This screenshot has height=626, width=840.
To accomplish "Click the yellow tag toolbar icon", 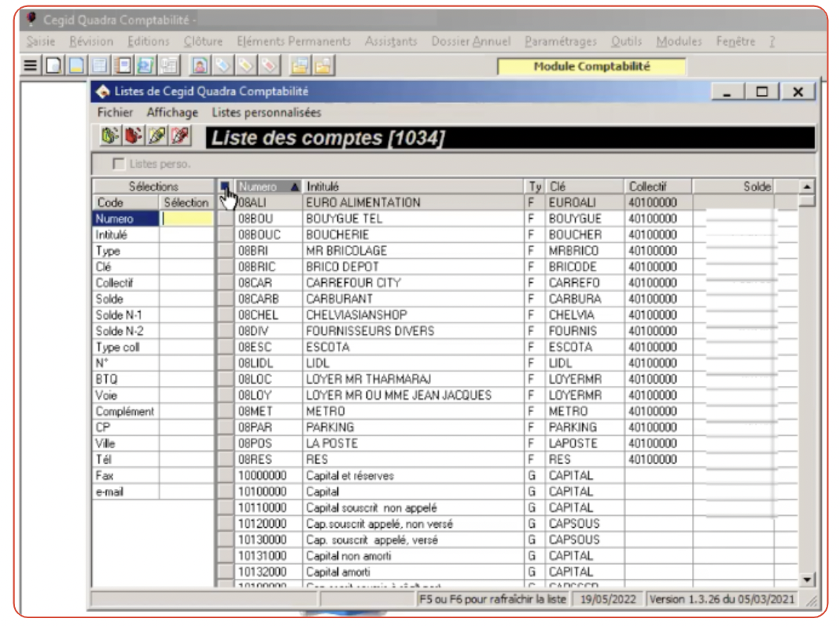I will pos(246,66).
